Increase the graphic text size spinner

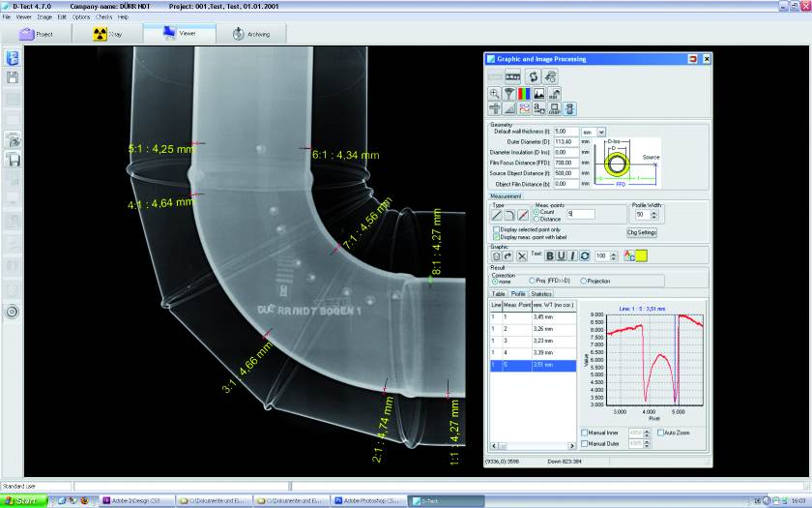click(x=614, y=253)
